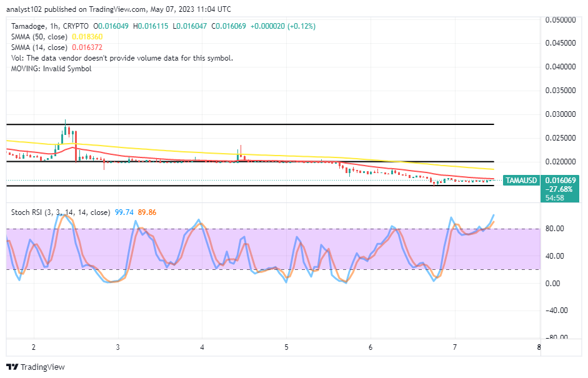
Task: Click date label 6 on time axis
Action: [x=371, y=347]
